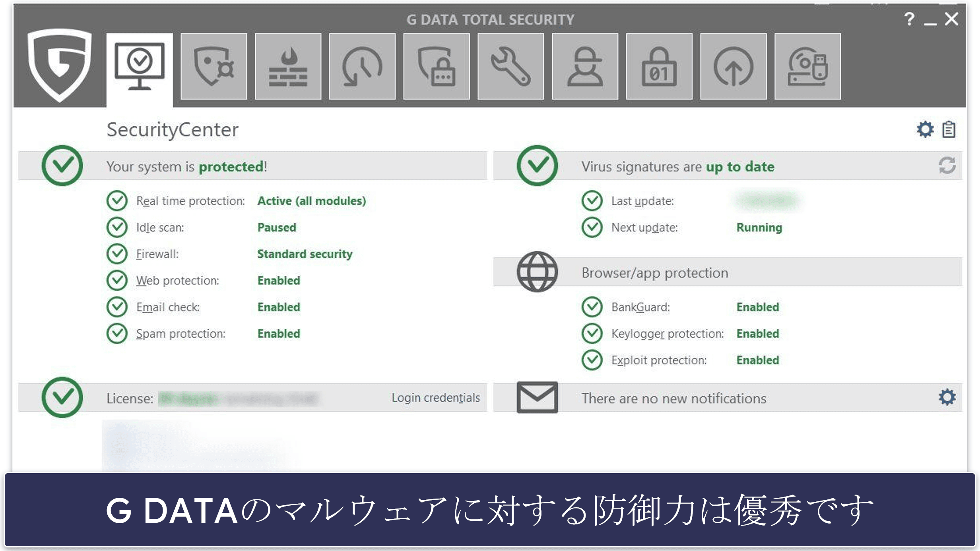This screenshot has height=551, width=980.
Task: Click checkmark icon beside Real time protection
Action: click(x=117, y=201)
